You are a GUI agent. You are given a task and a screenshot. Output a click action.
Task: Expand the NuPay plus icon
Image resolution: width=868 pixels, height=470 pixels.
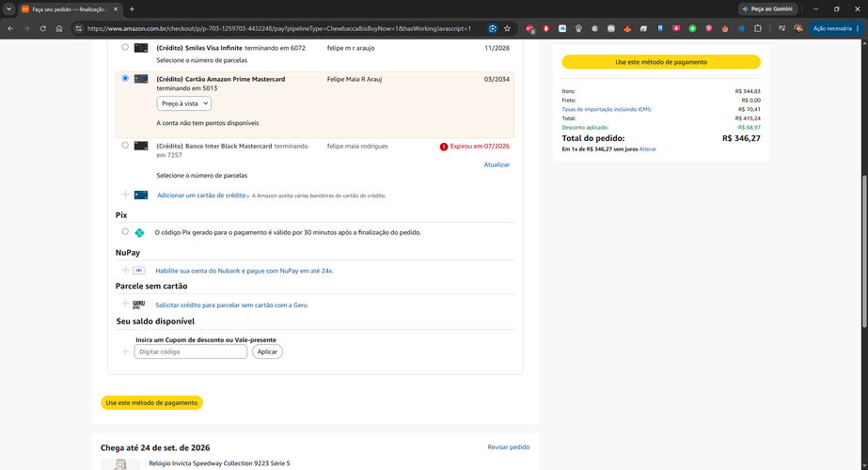tap(125, 270)
